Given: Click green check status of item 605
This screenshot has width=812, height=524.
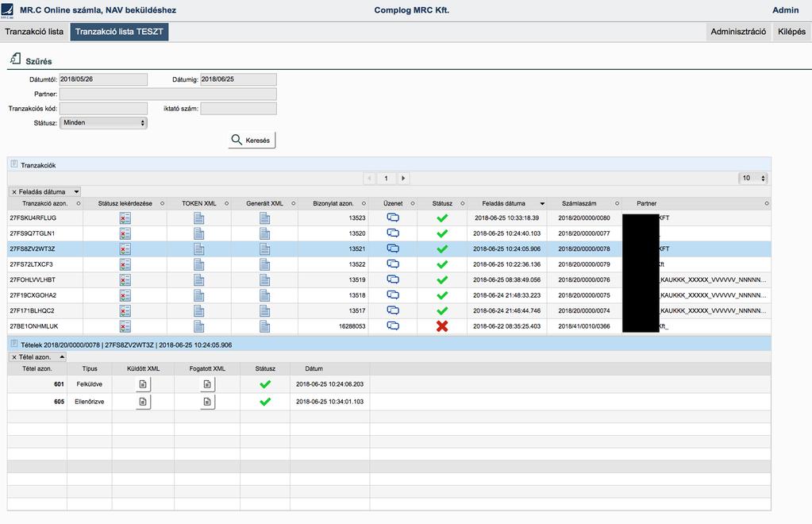Looking at the screenshot, I should tap(265, 402).
